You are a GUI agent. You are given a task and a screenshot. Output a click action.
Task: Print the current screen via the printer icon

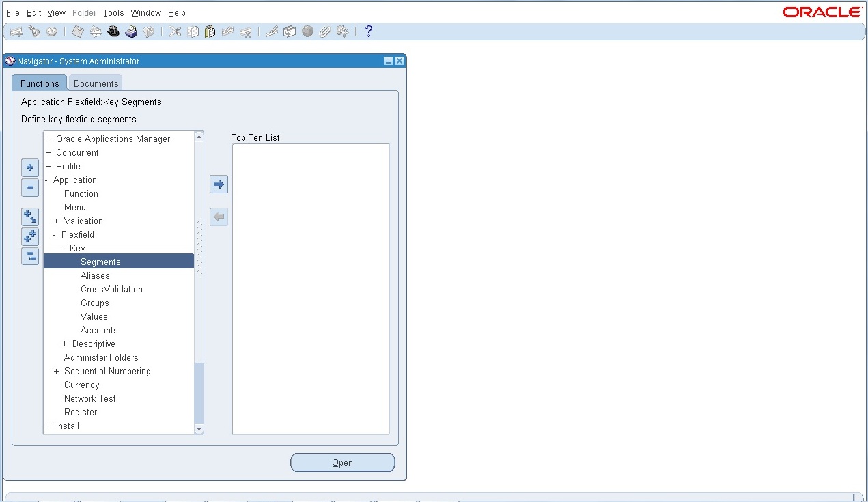pos(131,31)
